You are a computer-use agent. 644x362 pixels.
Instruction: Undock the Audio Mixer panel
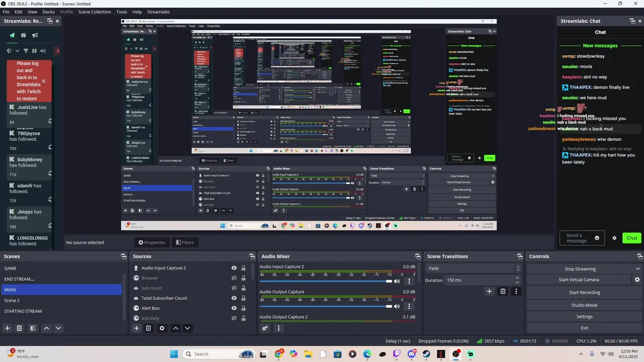coord(418,256)
